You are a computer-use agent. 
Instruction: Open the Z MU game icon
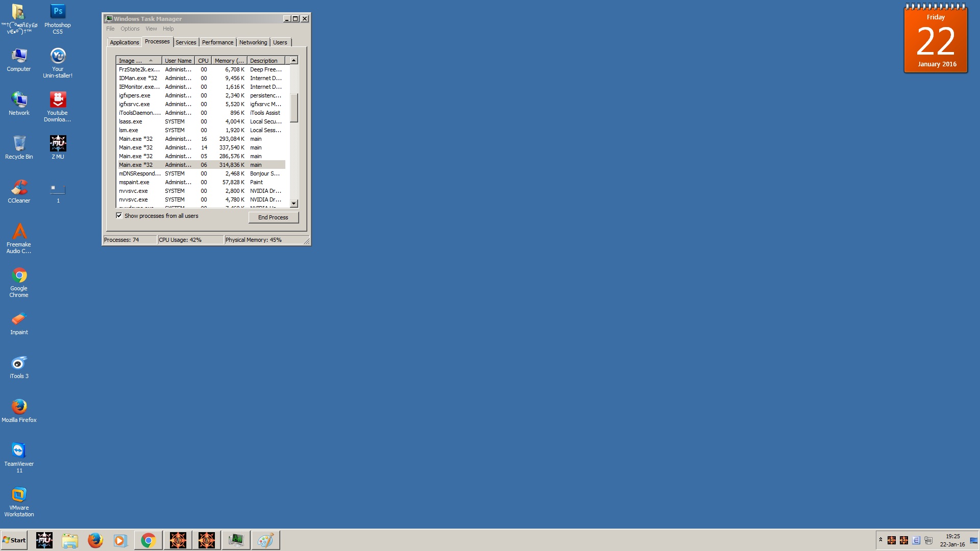[x=58, y=144]
